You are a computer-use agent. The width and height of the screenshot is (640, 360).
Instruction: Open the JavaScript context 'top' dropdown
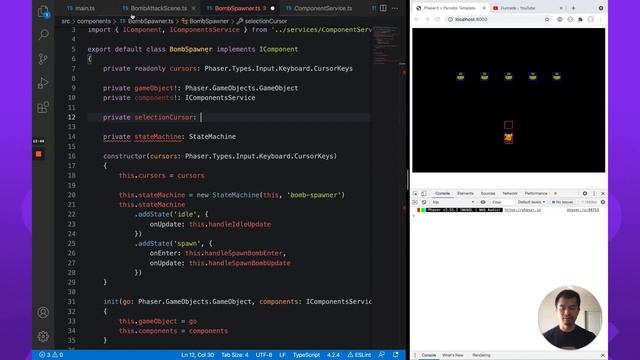coord(453,202)
